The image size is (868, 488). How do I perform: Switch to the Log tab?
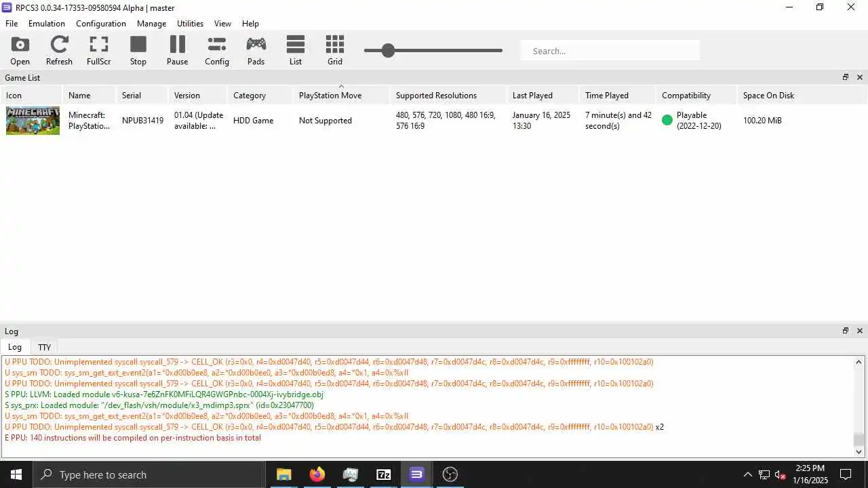[15, 347]
